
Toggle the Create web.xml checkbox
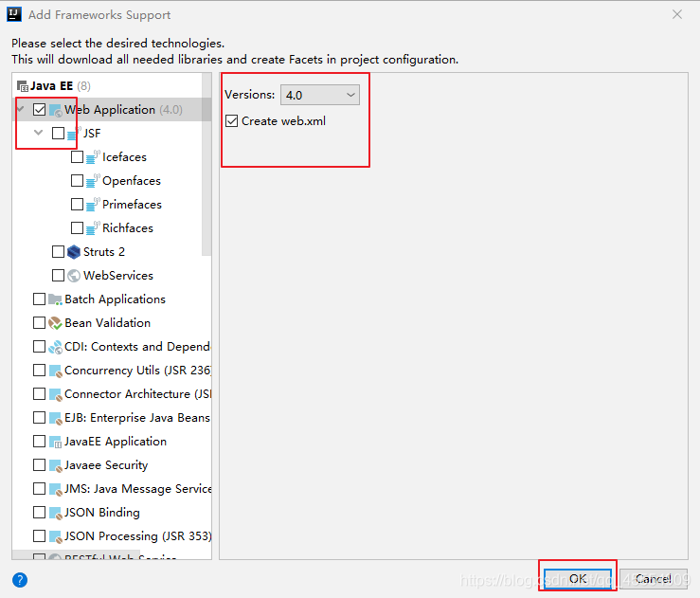[x=232, y=121]
